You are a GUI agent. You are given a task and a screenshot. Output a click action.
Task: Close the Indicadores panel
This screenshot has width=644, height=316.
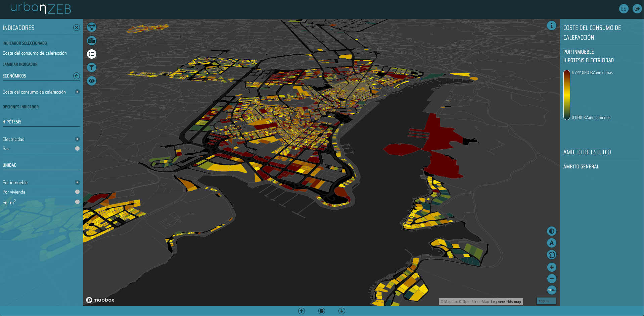(x=77, y=28)
